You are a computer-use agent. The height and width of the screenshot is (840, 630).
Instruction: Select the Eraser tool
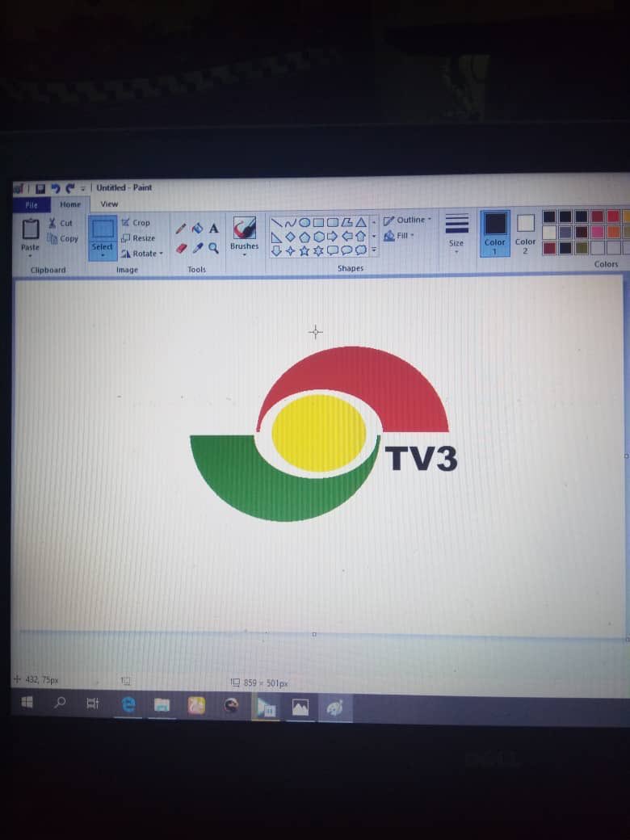tap(181, 248)
